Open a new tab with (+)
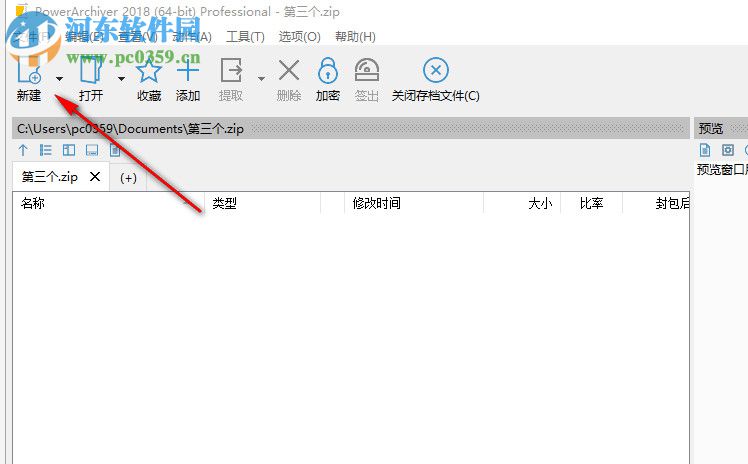 (128, 178)
